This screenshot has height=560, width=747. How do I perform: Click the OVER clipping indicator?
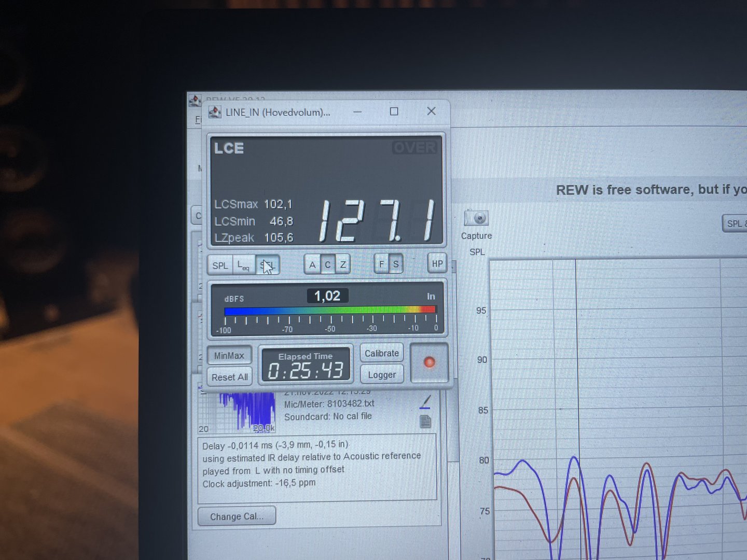(x=414, y=148)
